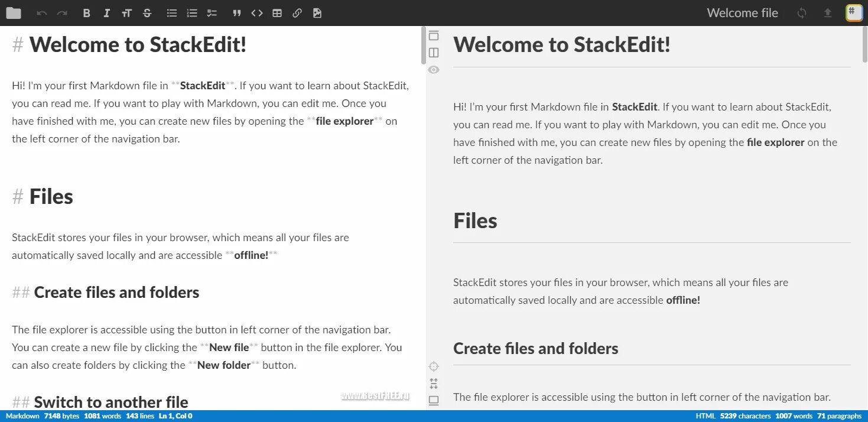Screen dimensions: 868x422
Task: Insert a check list
Action: 212,13
